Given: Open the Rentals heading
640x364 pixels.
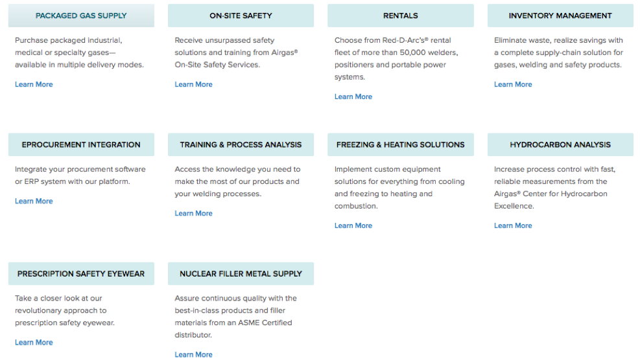Looking at the screenshot, I should coord(400,16).
